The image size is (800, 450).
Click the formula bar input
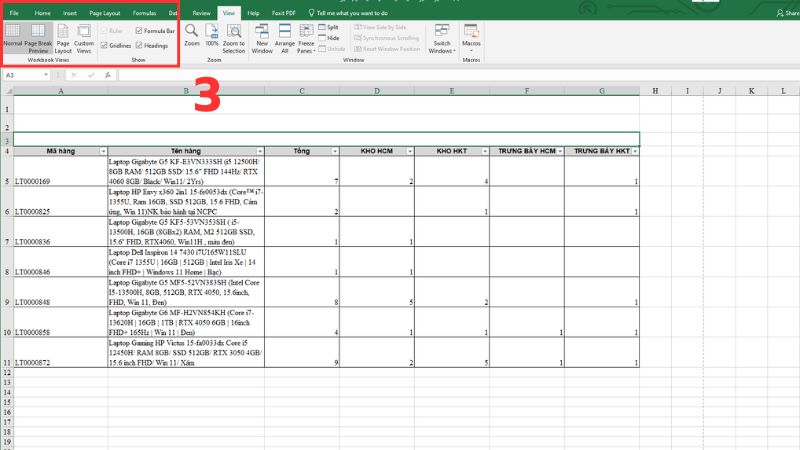click(459, 75)
